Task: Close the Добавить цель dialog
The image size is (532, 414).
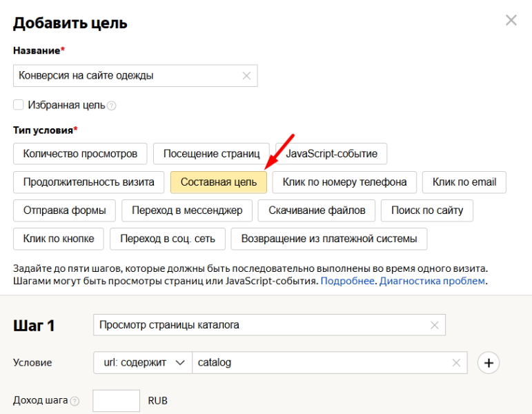Action: coord(511,21)
